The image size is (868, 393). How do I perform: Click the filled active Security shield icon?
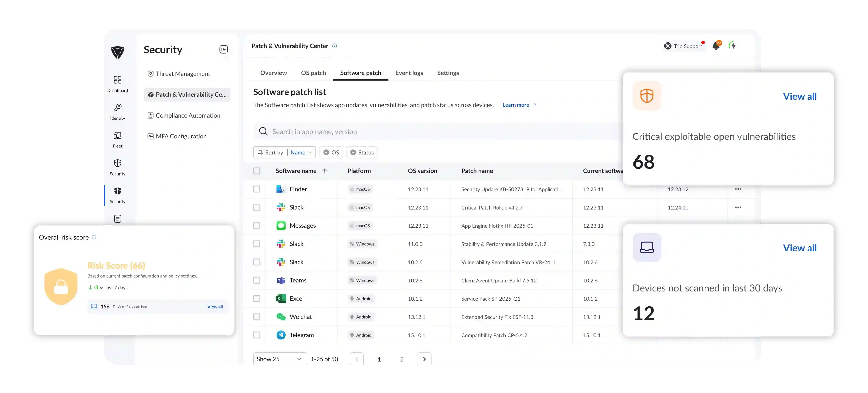(x=117, y=191)
